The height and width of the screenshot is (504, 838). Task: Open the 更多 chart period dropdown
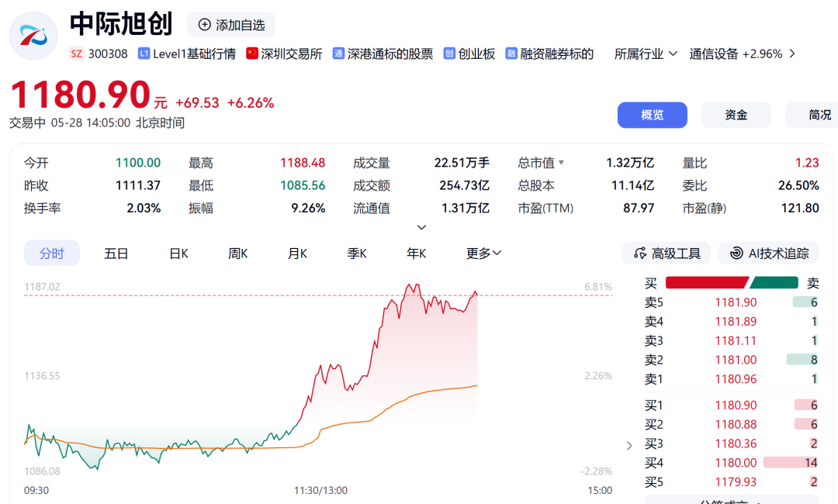pyautogui.click(x=483, y=253)
